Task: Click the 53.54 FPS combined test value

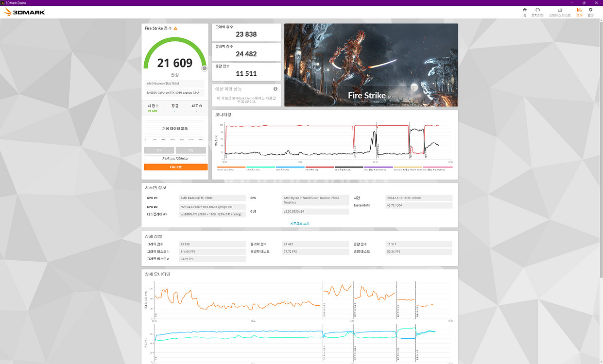Action: coord(419,251)
